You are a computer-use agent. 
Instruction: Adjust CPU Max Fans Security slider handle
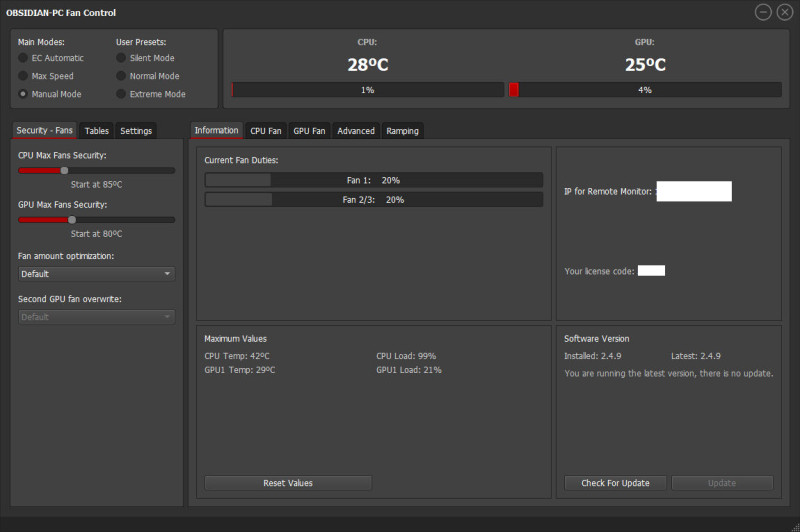pyautogui.click(x=64, y=170)
